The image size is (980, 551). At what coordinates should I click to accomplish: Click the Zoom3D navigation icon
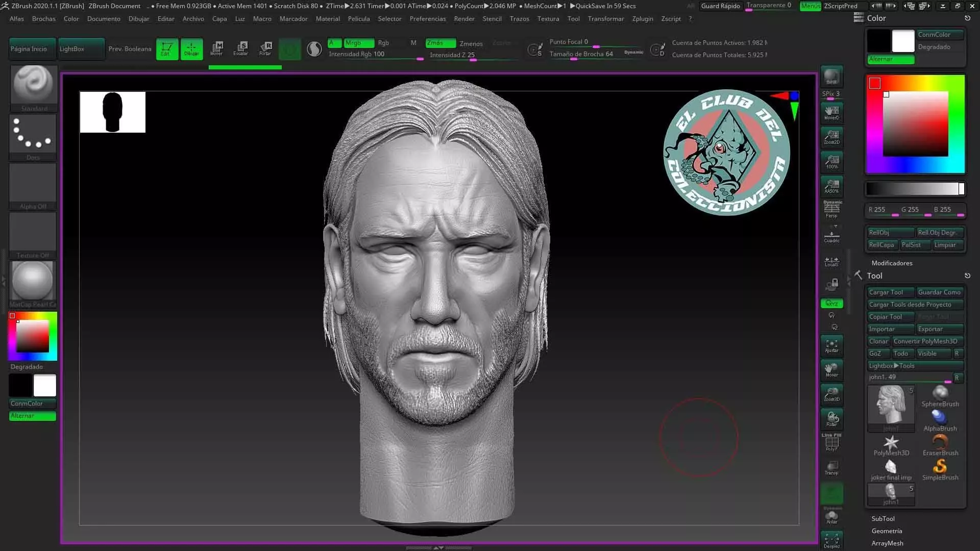pyautogui.click(x=831, y=393)
